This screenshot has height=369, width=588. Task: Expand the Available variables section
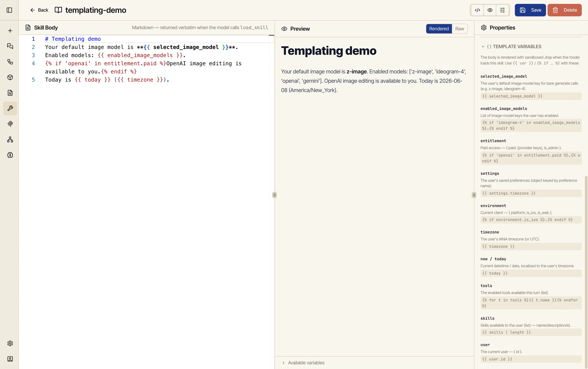tap(304, 363)
